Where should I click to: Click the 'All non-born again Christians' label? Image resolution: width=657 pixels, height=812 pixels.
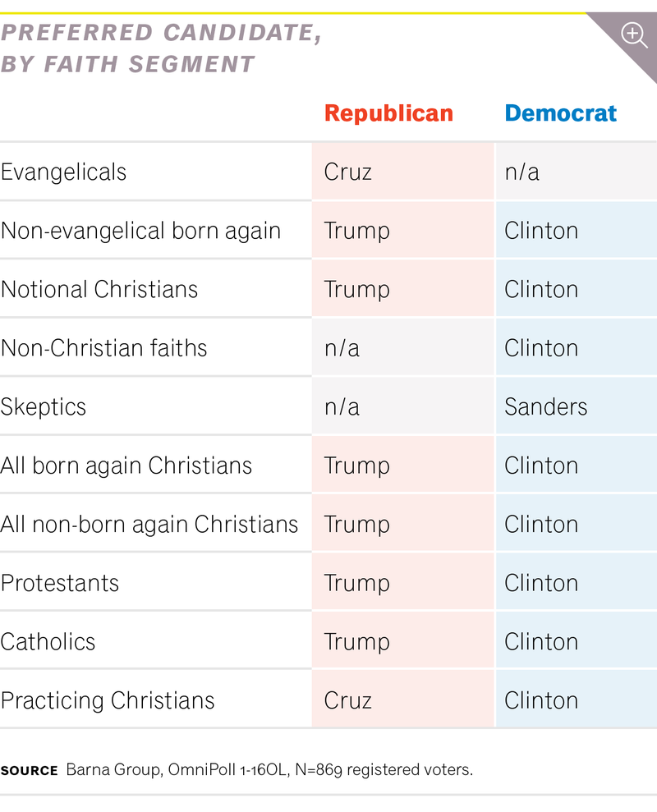(x=149, y=525)
